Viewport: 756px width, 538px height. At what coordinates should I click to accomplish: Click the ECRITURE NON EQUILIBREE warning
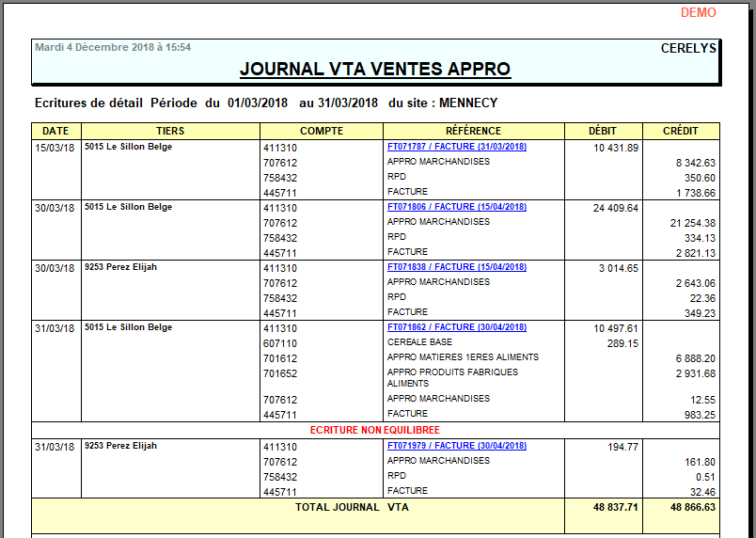coord(375,430)
